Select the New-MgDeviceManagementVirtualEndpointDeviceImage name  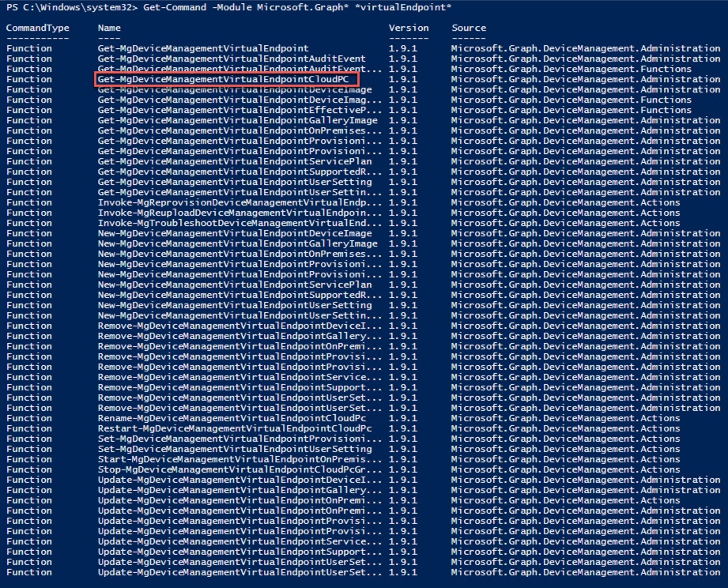pos(235,233)
